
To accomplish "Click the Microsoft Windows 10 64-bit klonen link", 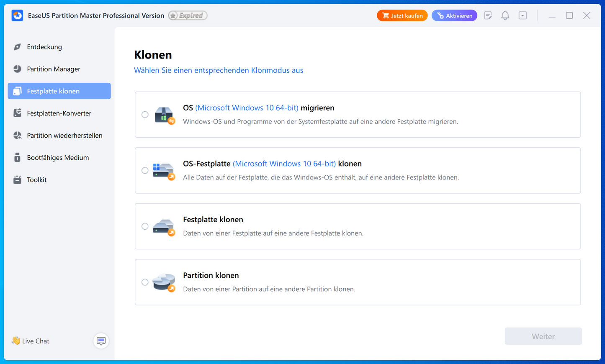I will tap(284, 164).
